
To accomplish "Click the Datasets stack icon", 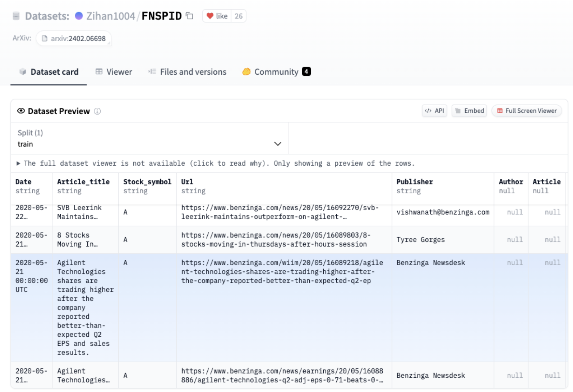I will coord(16,16).
